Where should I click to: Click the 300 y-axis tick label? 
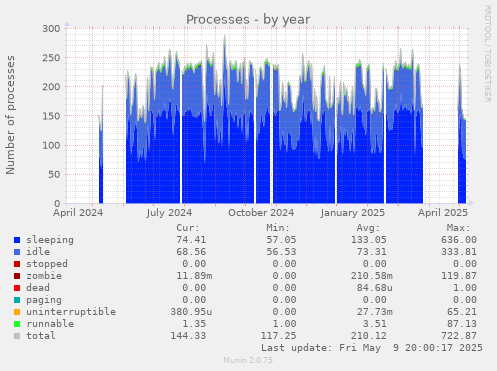pyautogui.click(x=51, y=29)
